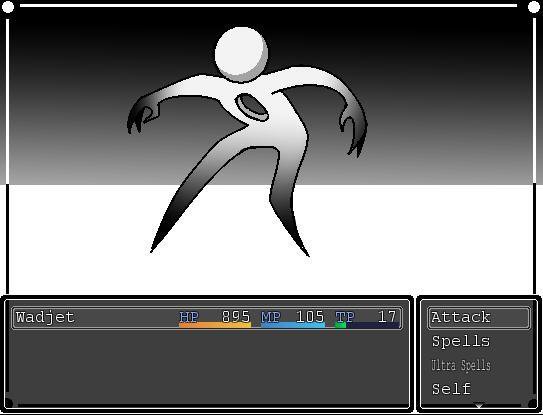Select the Attack command
Viewport: 543px width, 415px height.
(x=479, y=317)
